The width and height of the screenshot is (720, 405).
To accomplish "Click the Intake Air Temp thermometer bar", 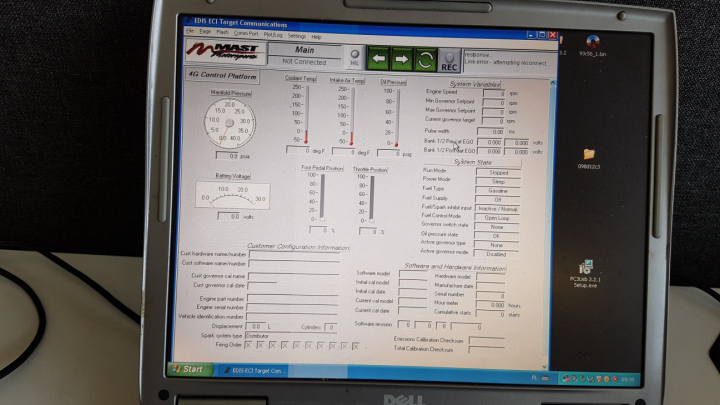I will pos(352,116).
